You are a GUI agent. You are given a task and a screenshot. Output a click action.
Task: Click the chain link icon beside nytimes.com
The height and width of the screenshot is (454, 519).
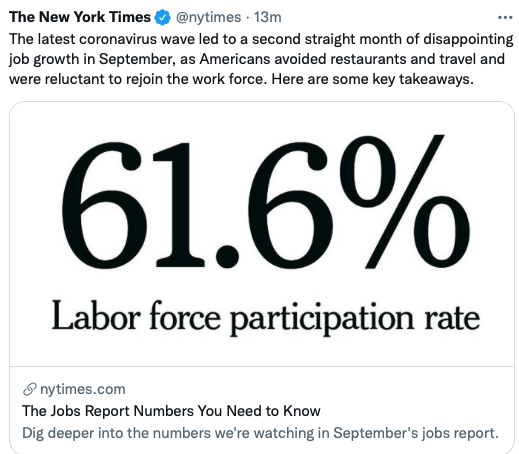29,389
